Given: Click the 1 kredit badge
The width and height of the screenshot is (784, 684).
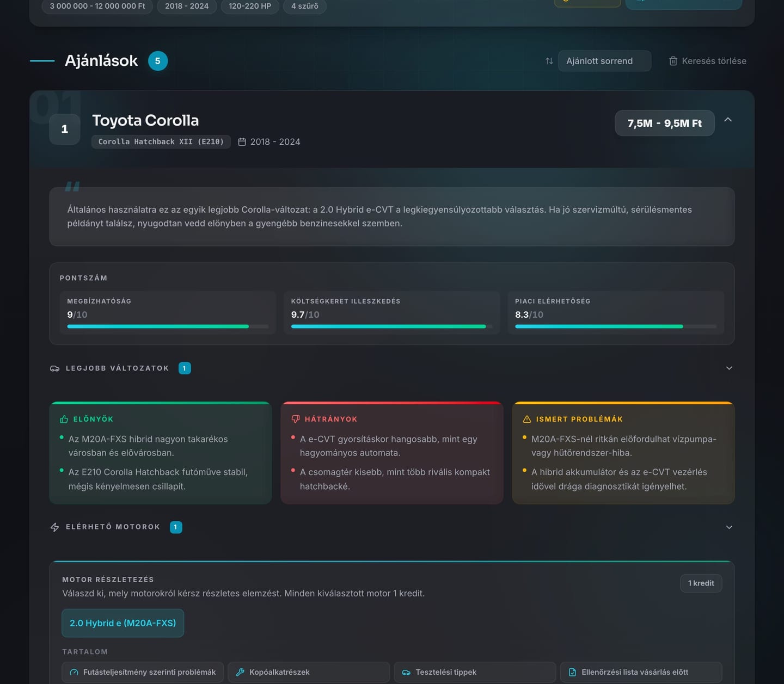Looking at the screenshot, I should click(x=701, y=583).
